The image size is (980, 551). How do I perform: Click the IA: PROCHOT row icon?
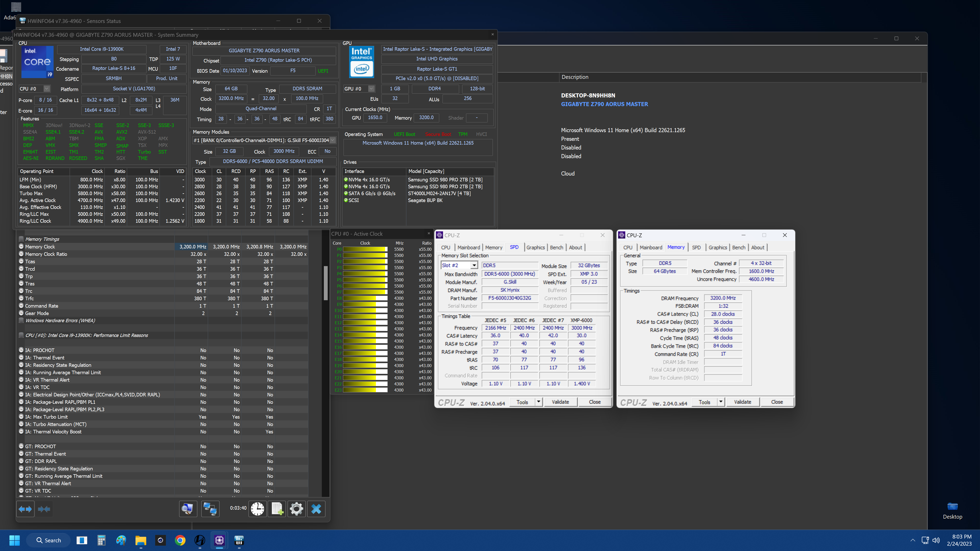point(21,350)
